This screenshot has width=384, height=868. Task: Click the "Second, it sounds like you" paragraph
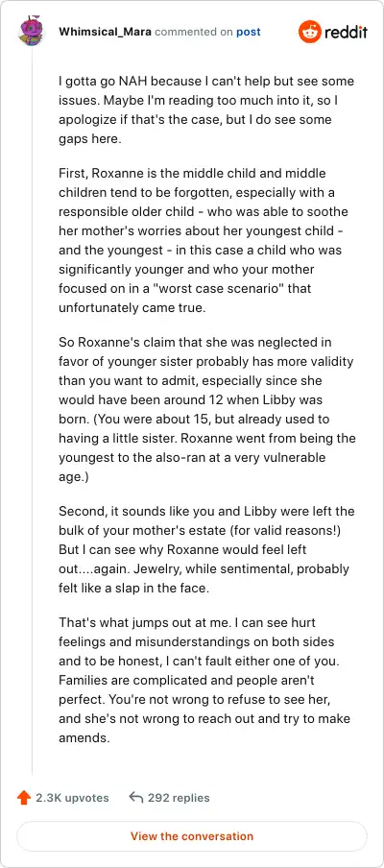click(206, 549)
